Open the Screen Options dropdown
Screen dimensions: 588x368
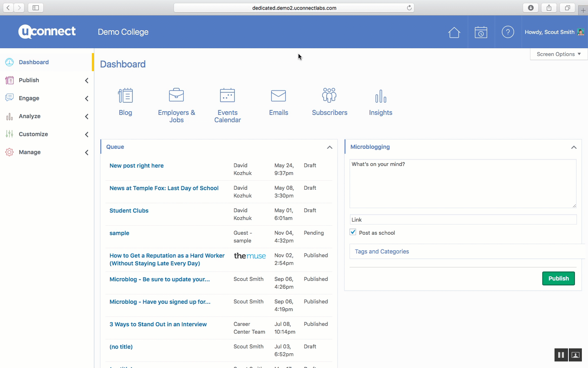pos(558,54)
